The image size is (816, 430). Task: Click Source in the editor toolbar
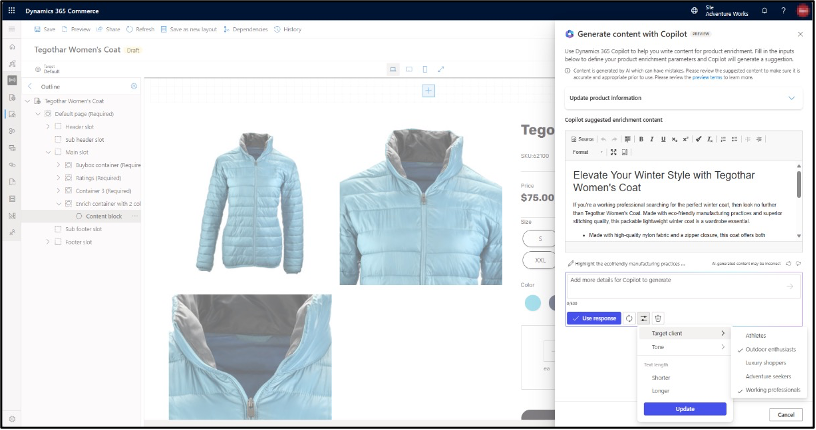click(x=582, y=139)
